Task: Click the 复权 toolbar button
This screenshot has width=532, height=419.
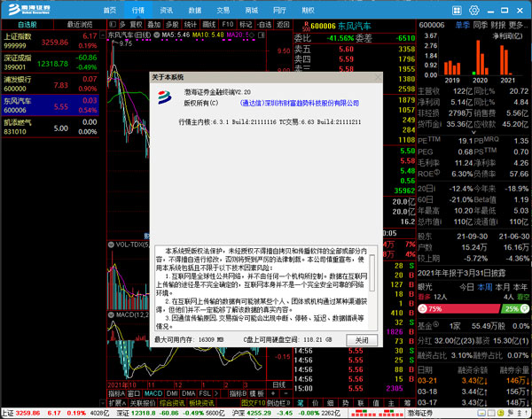Action: pyautogui.click(x=137, y=25)
